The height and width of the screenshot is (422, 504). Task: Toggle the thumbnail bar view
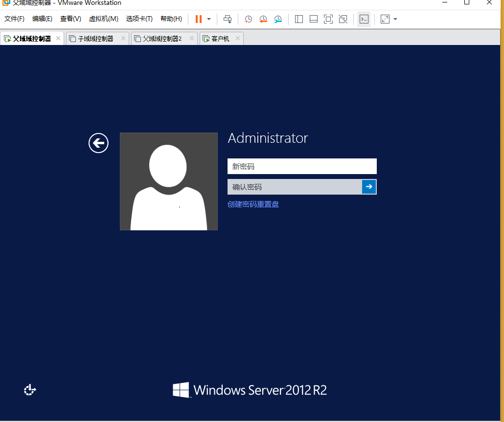[313, 19]
